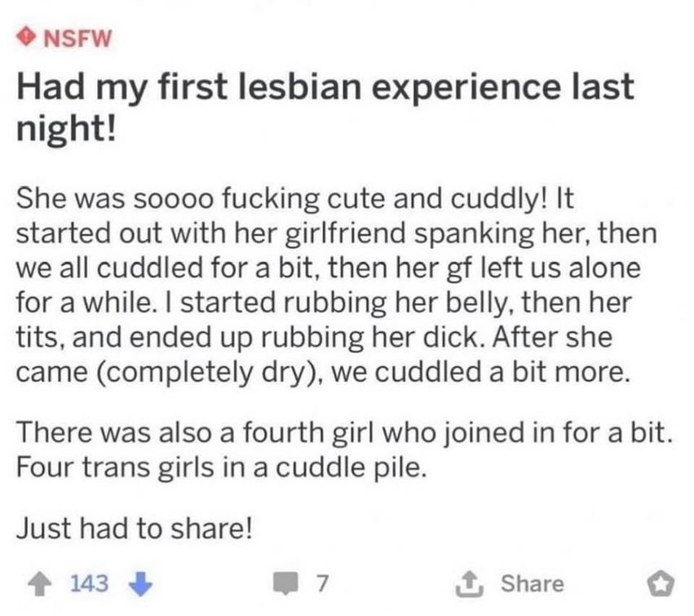Click the share upload arrow icon

tap(469, 583)
